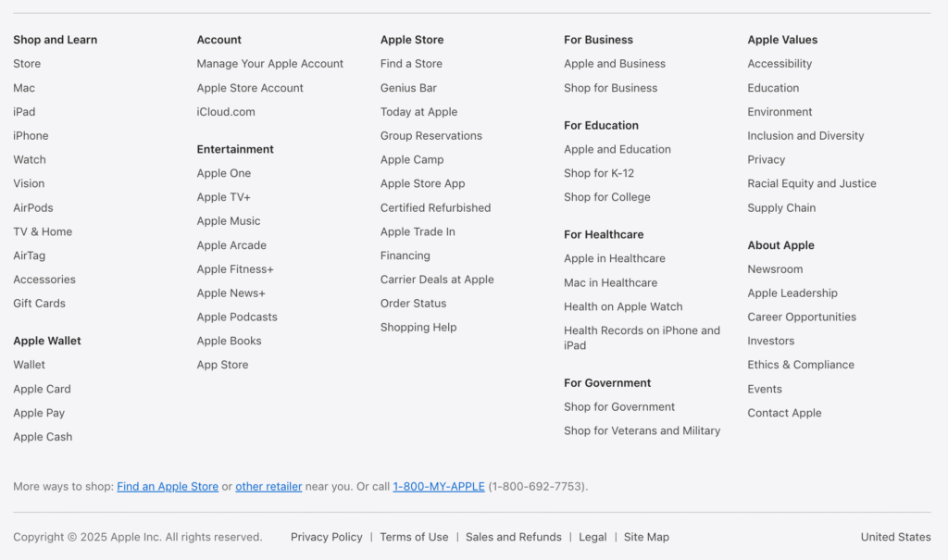
Task: Visit the Apple in Healthcare link
Action: point(615,258)
